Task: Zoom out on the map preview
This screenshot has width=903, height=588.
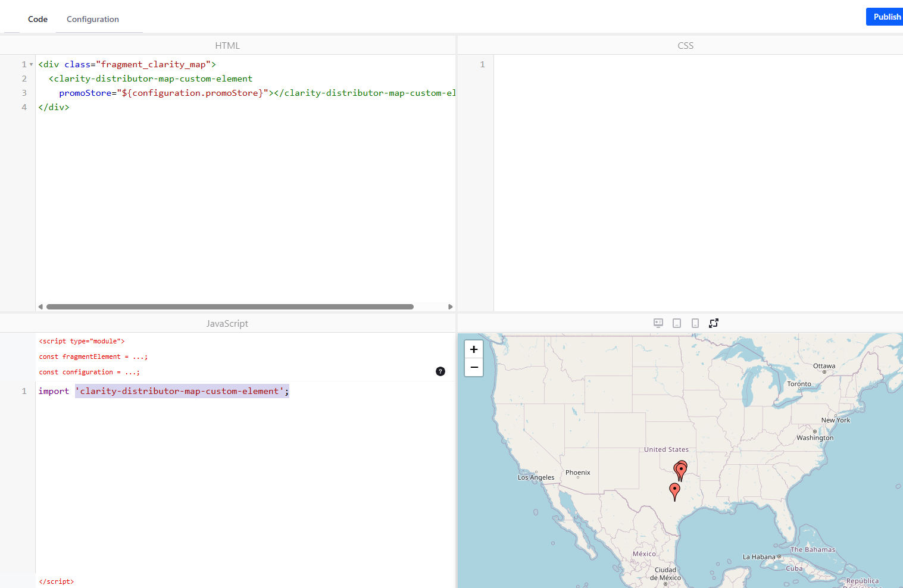Action: coord(474,367)
